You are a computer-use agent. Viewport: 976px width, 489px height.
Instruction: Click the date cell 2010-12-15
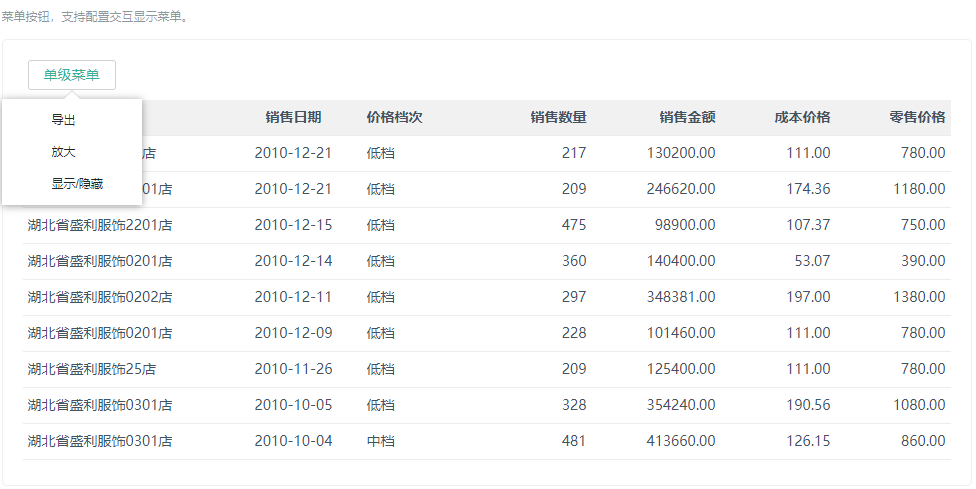click(293, 225)
